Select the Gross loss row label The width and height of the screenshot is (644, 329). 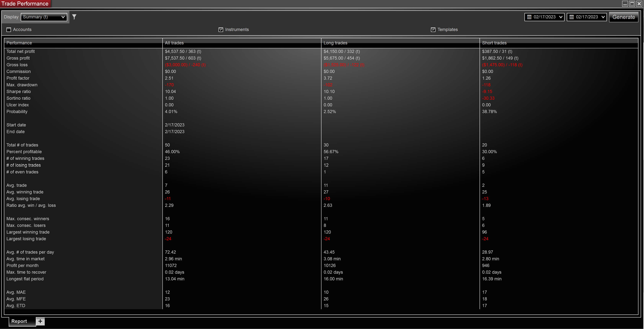tap(17, 65)
